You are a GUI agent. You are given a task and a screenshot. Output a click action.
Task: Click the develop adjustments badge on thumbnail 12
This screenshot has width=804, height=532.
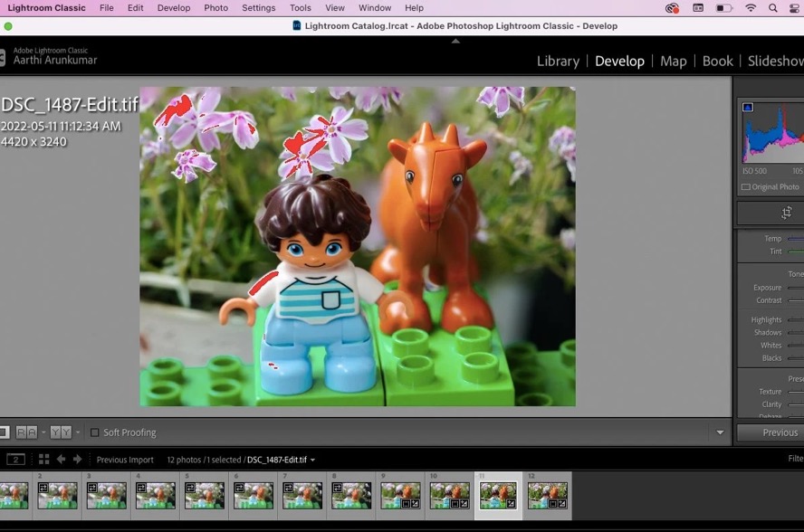(561, 504)
